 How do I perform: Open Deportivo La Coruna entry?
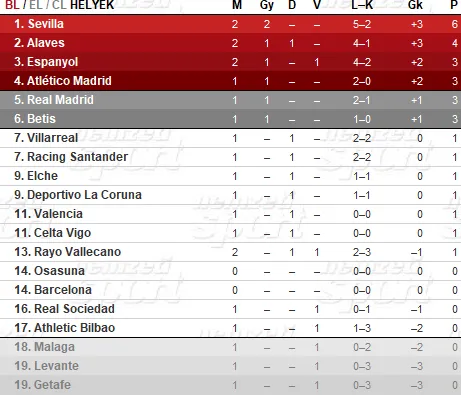230,195
